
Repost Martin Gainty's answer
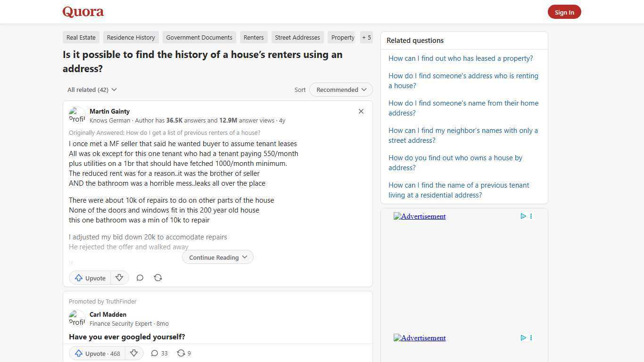click(158, 278)
